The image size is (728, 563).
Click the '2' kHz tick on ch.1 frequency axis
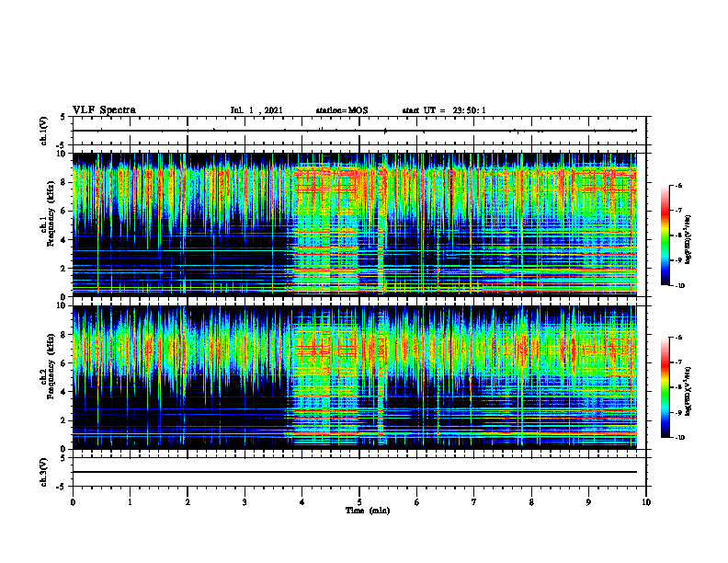point(64,269)
